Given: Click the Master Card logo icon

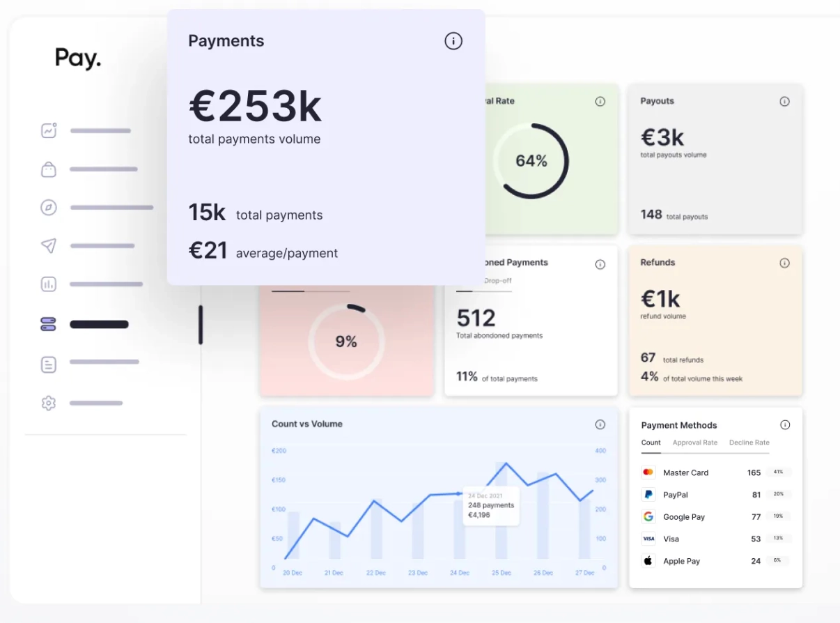Looking at the screenshot, I should pyautogui.click(x=648, y=472).
